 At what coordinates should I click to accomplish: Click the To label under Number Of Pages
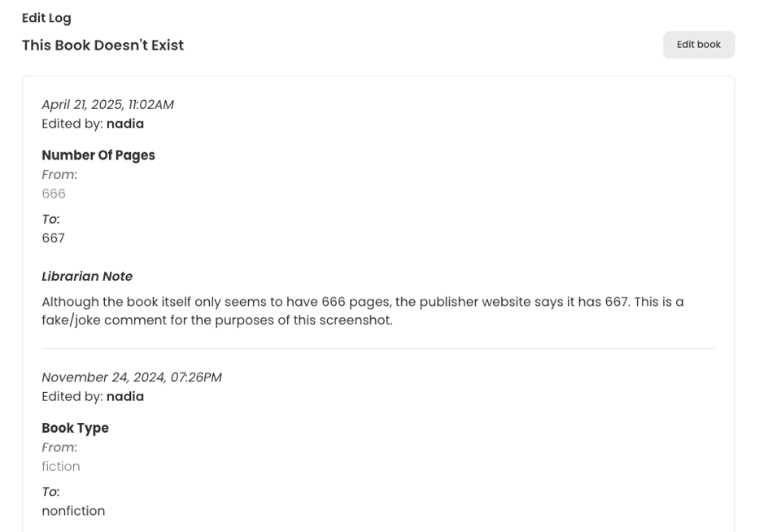(x=50, y=219)
